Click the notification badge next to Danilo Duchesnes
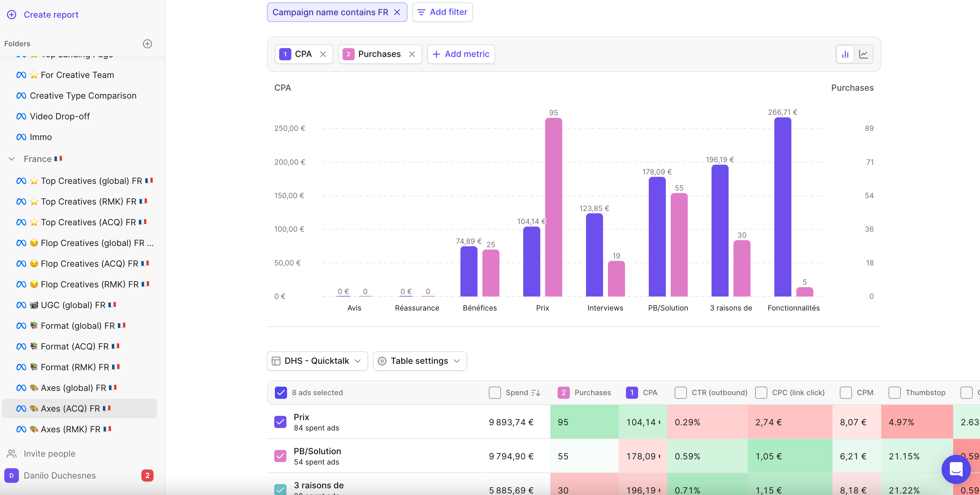This screenshot has height=495, width=980. click(x=147, y=475)
